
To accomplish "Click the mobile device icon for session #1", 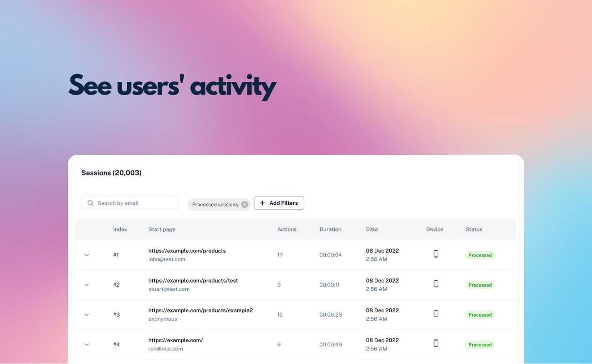I will click(436, 254).
